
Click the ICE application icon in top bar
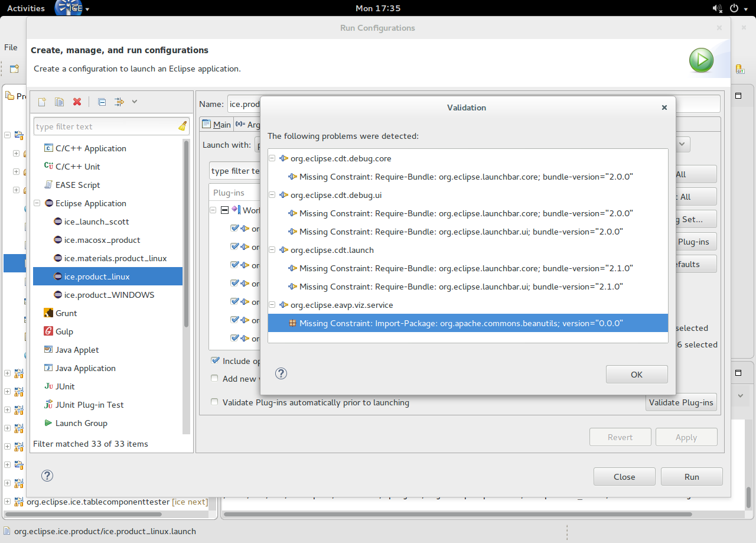point(69,8)
